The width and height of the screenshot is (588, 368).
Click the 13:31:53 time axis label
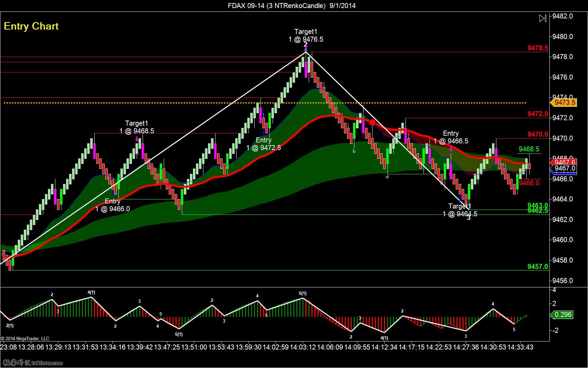[85, 347]
